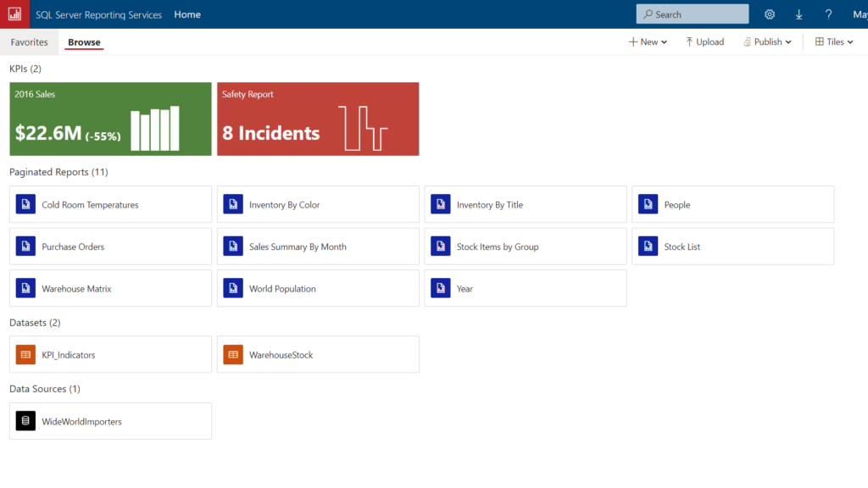The width and height of the screenshot is (868, 488).
Task: Open the People report
Action: click(x=733, y=204)
